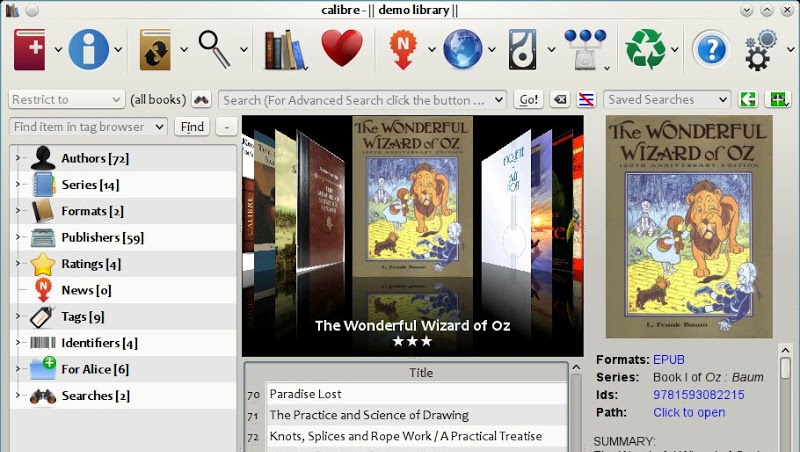Viewport: 800px width, 452px height.
Task: Click the dark red book cover left of center
Action: (x=320, y=200)
